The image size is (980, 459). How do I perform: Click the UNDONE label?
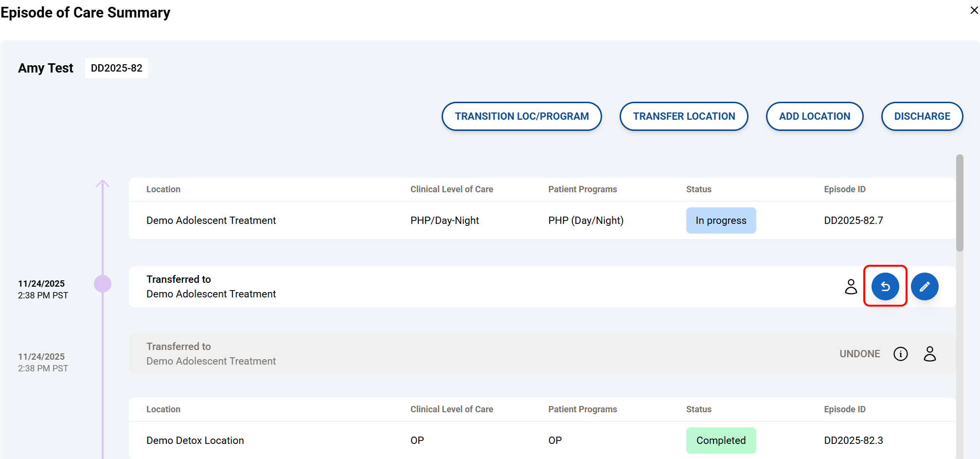coord(859,354)
